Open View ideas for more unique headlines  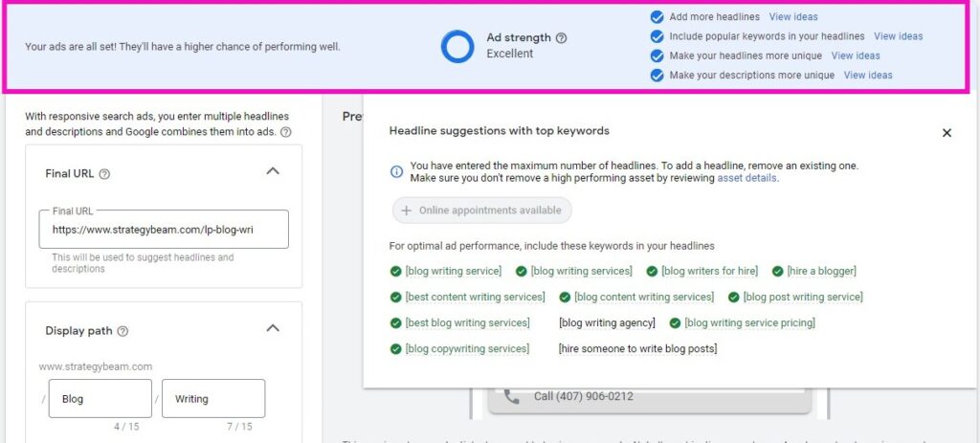pos(856,55)
